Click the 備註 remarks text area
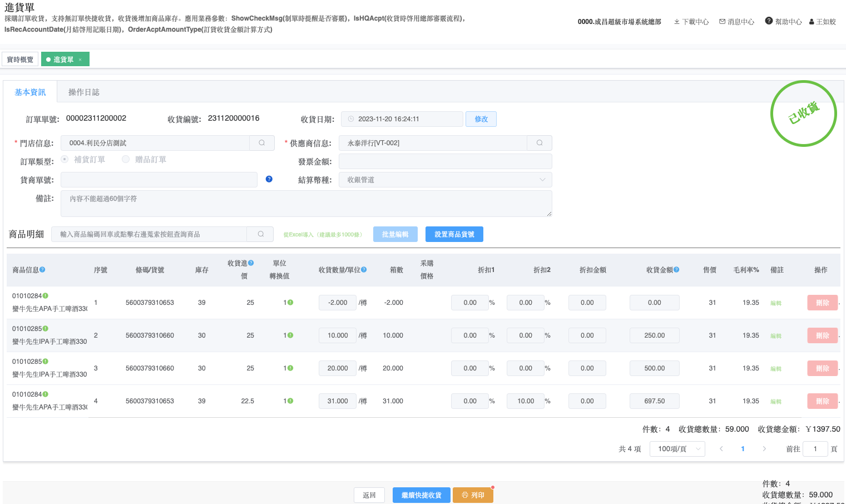 pyautogui.click(x=306, y=204)
